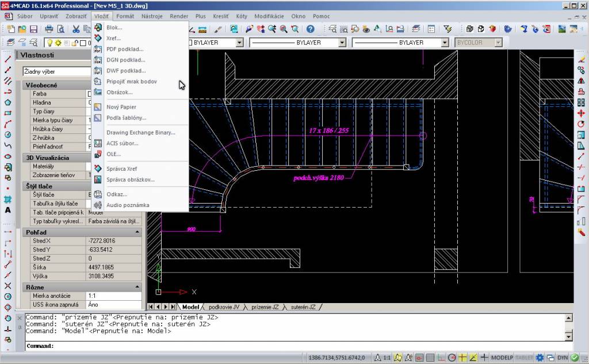Open the Modifikácie menu

(x=269, y=16)
